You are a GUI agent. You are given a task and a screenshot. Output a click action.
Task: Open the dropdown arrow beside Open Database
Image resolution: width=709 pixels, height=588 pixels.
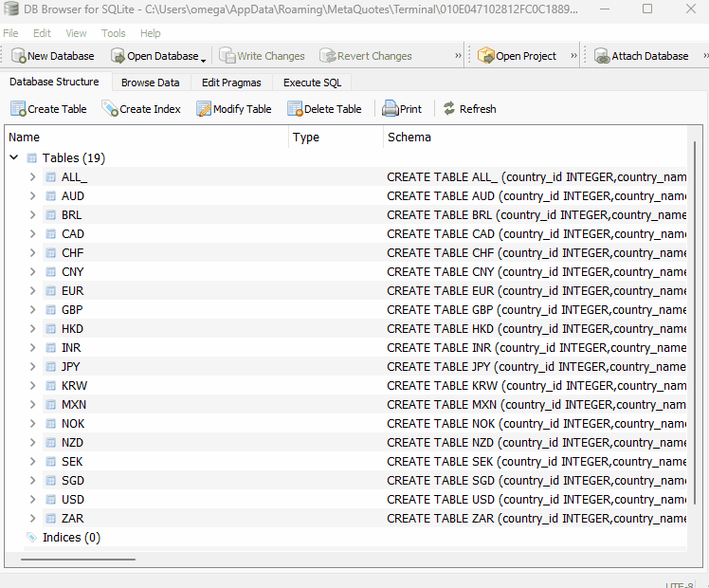coord(204,60)
